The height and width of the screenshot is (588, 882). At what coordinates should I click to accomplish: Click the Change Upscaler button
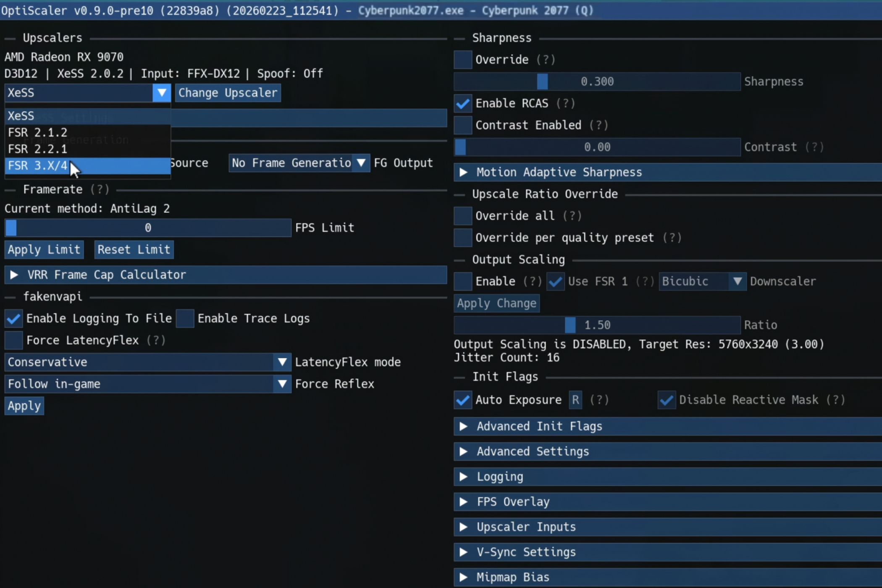pos(228,93)
